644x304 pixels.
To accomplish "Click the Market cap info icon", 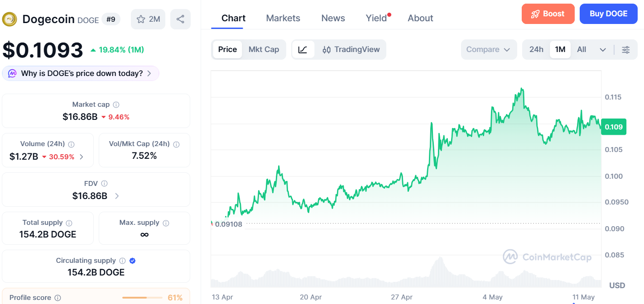I will pyautogui.click(x=116, y=104).
